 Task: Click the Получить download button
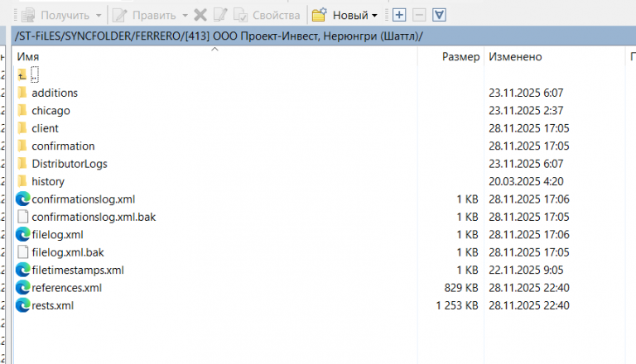coord(55,16)
